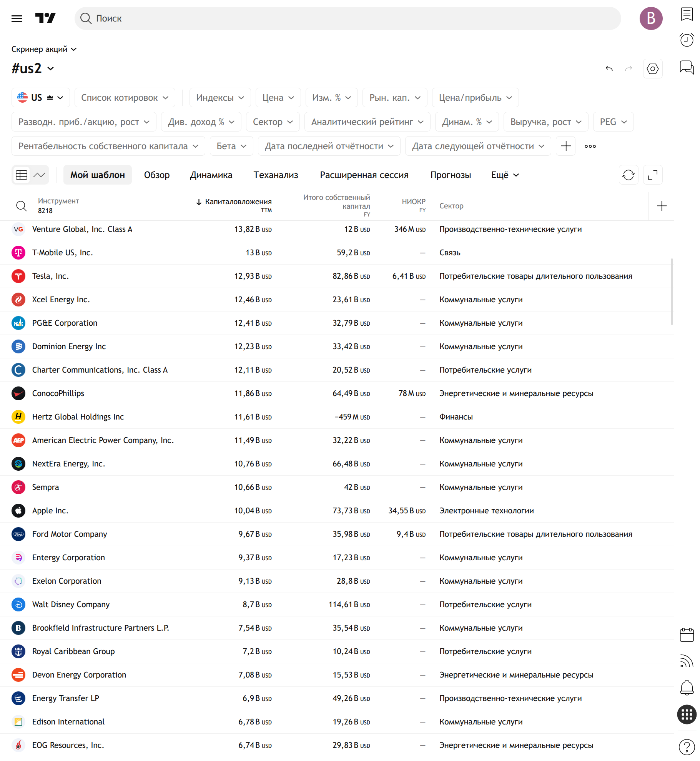This screenshot has height=761, width=700.
Task: Sort by Сектор column header
Action: point(451,206)
